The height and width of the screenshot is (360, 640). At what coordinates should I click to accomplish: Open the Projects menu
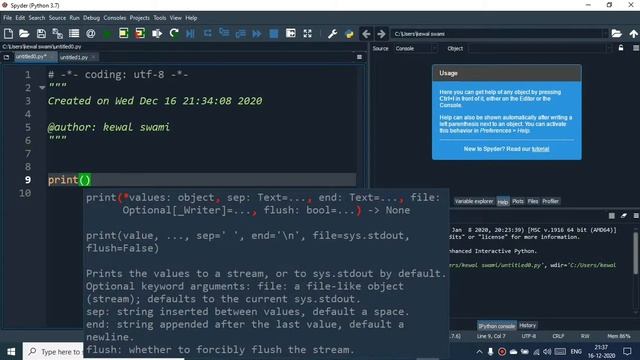pyautogui.click(x=140, y=18)
